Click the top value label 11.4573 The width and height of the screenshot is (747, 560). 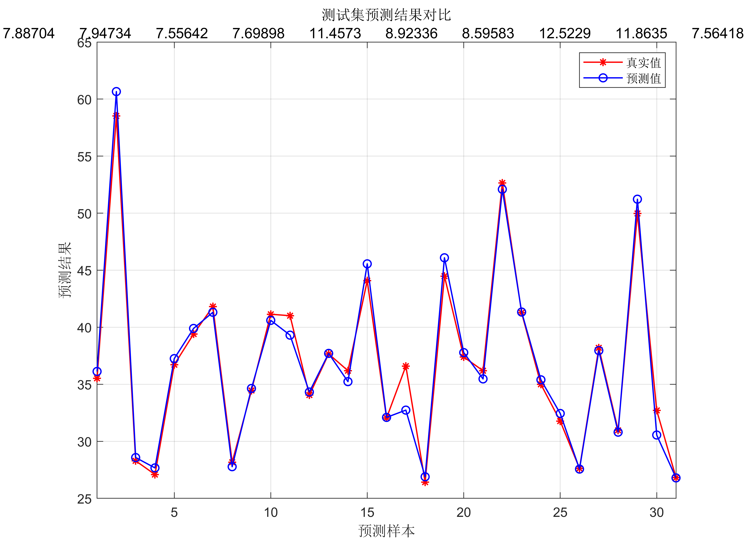pyautogui.click(x=335, y=33)
